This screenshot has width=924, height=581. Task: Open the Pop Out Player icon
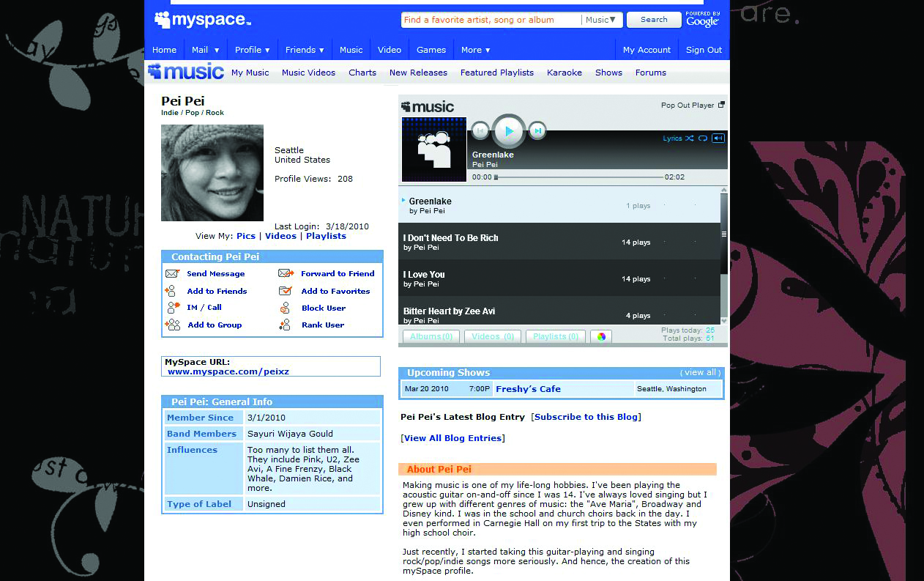(721, 105)
